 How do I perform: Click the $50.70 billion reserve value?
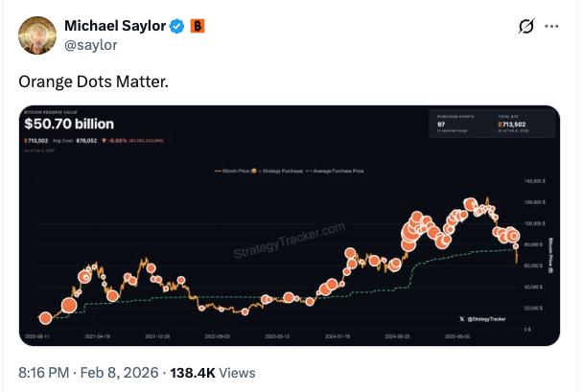[69, 125]
